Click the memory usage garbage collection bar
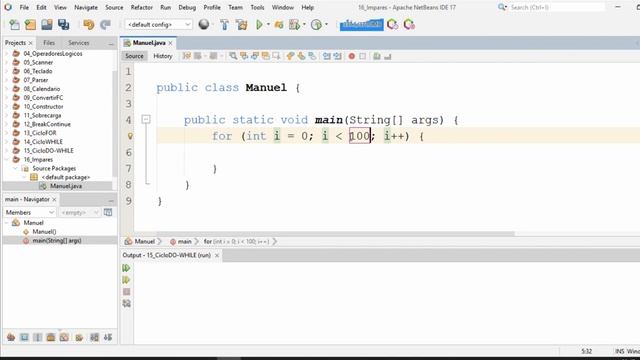 [361, 24]
